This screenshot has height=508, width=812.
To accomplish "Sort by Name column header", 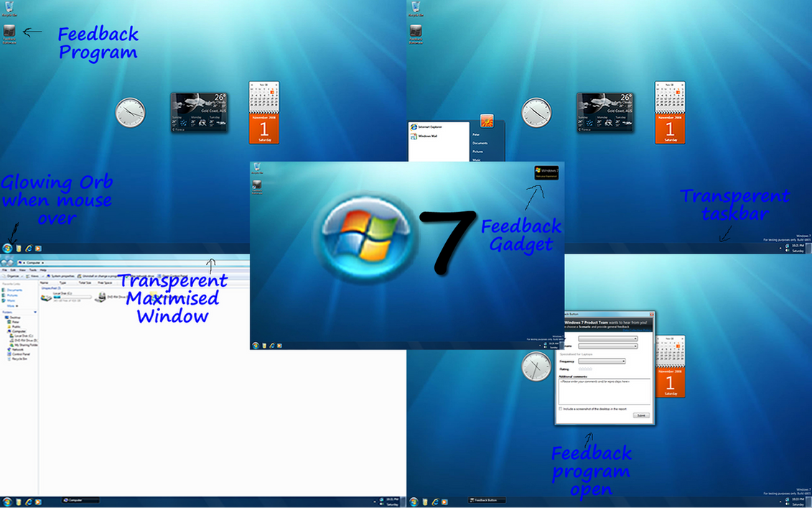I will tap(44, 282).
